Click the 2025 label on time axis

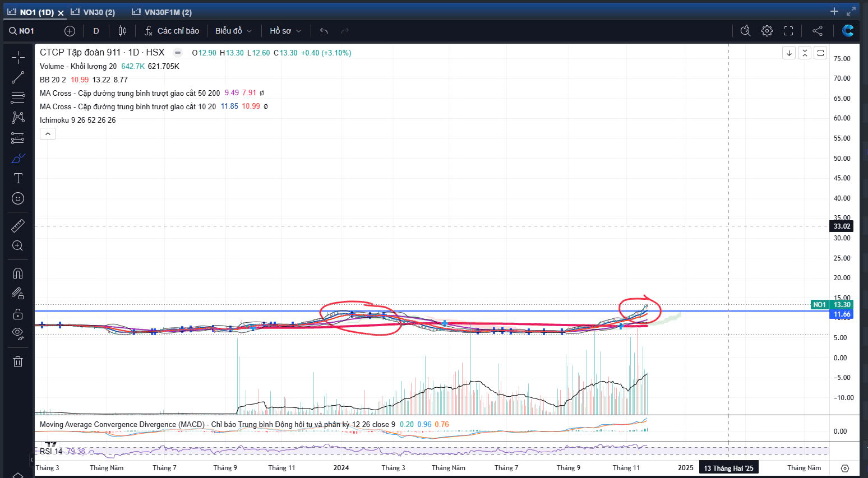(685, 468)
